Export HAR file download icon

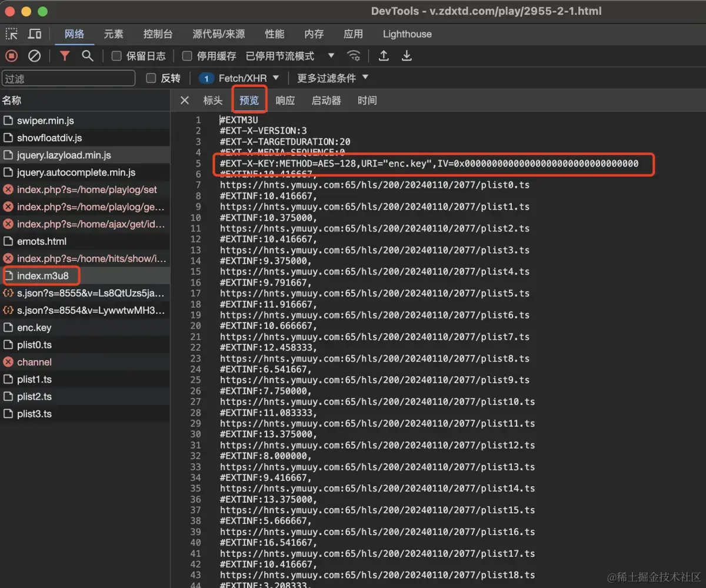(407, 56)
